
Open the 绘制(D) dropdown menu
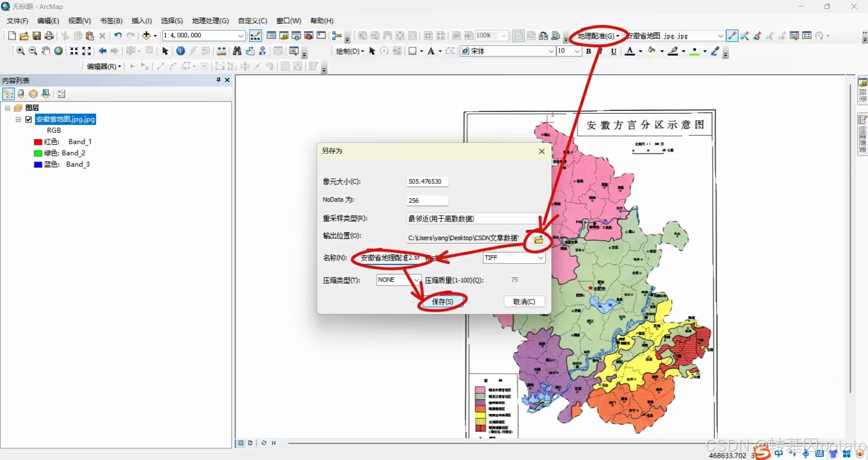[x=350, y=51]
